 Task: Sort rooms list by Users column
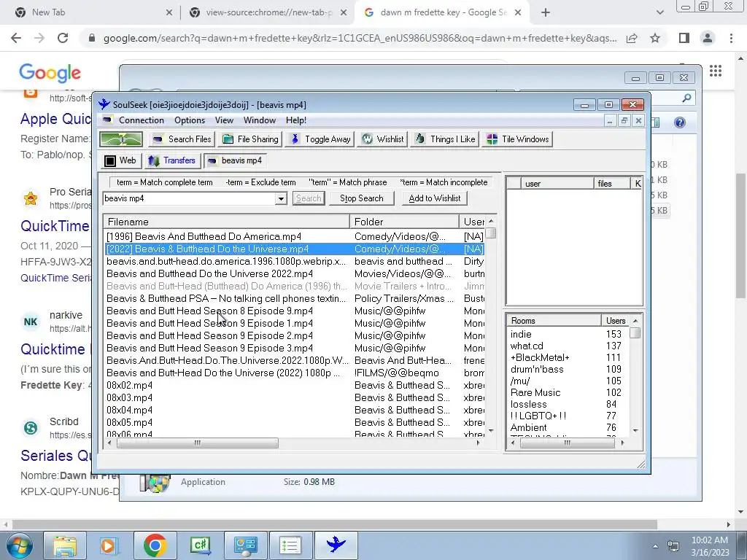pyautogui.click(x=616, y=321)
